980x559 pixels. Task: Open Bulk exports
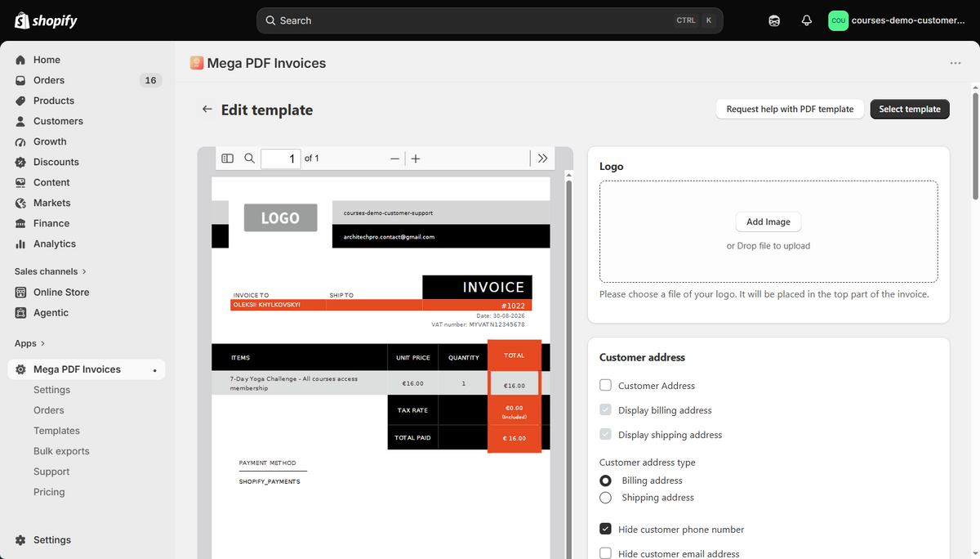(61, 451)
